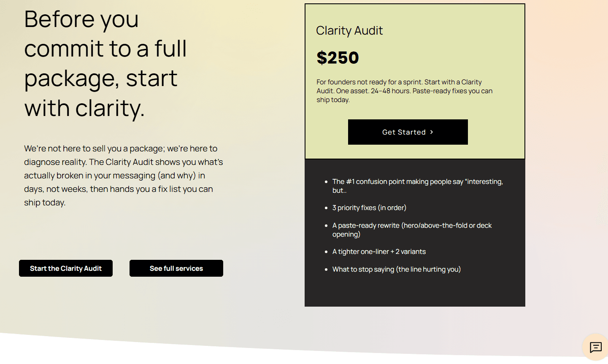Select the Clarity Audit card title
The image size is (608, 364).
click(x=349, y=30)
